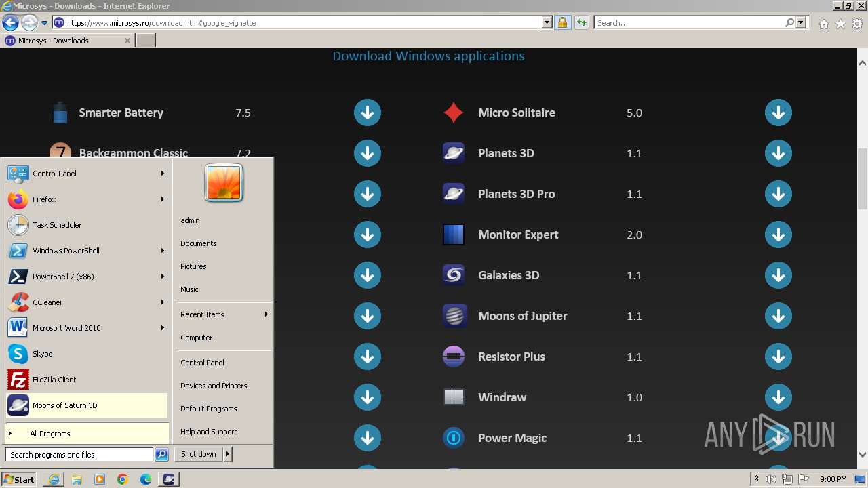868x488 pixels.
Task: Expand the Recent Items submenu
Action: [x=224, y=314]
